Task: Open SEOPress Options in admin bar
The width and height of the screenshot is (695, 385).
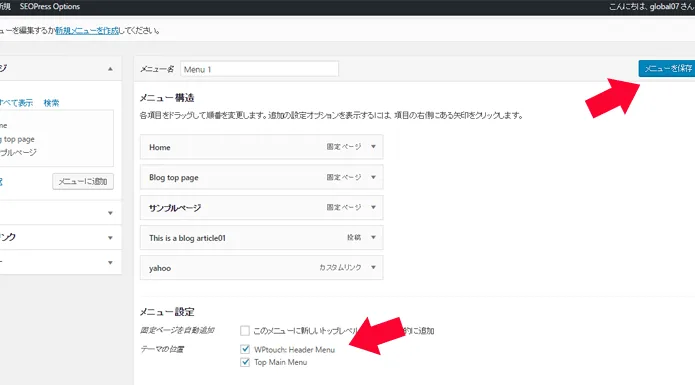Action: [x=50, y=7]
